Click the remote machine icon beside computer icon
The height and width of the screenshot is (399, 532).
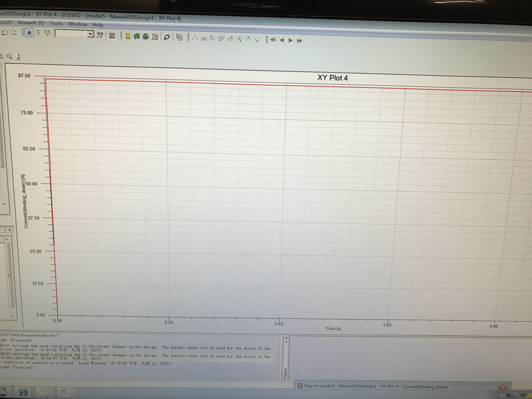38,33
